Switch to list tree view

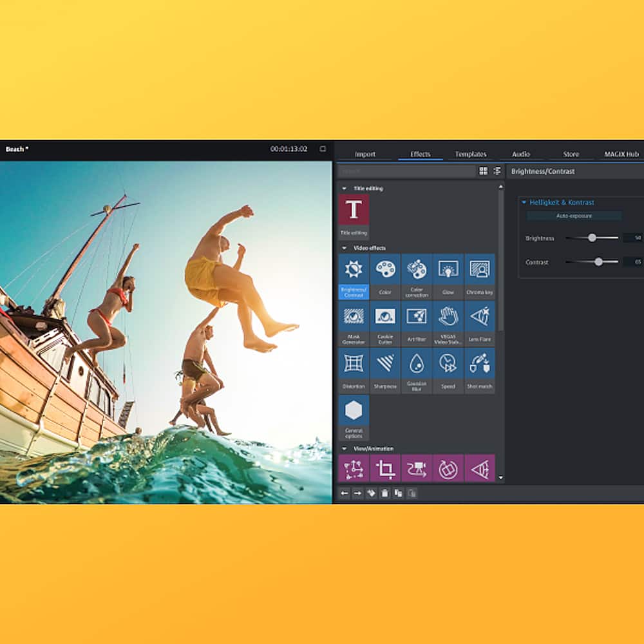tap(497, 171)
